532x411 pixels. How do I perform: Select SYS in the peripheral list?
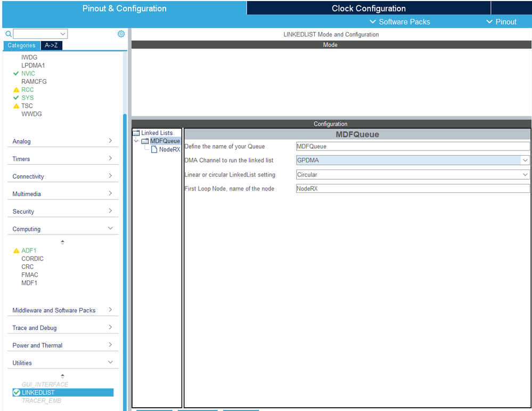(27, 98)
